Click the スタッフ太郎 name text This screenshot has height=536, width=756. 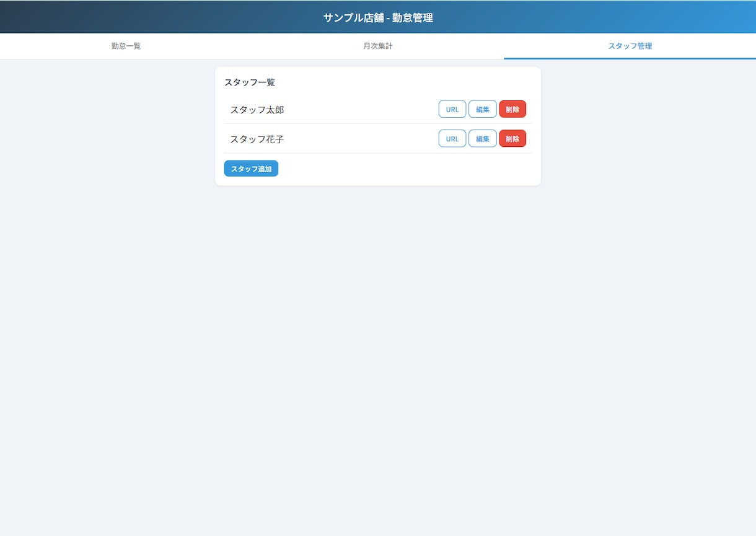pyautogui.click(x=257, y=110)
